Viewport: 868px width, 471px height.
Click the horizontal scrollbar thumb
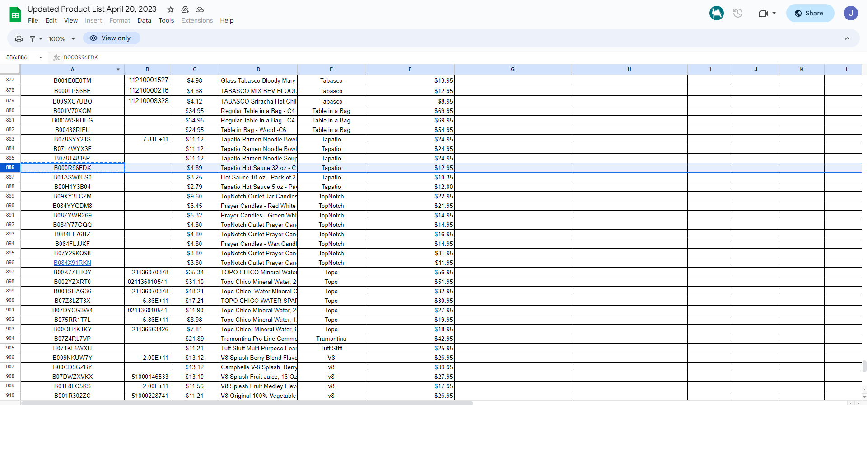[247, 403]
